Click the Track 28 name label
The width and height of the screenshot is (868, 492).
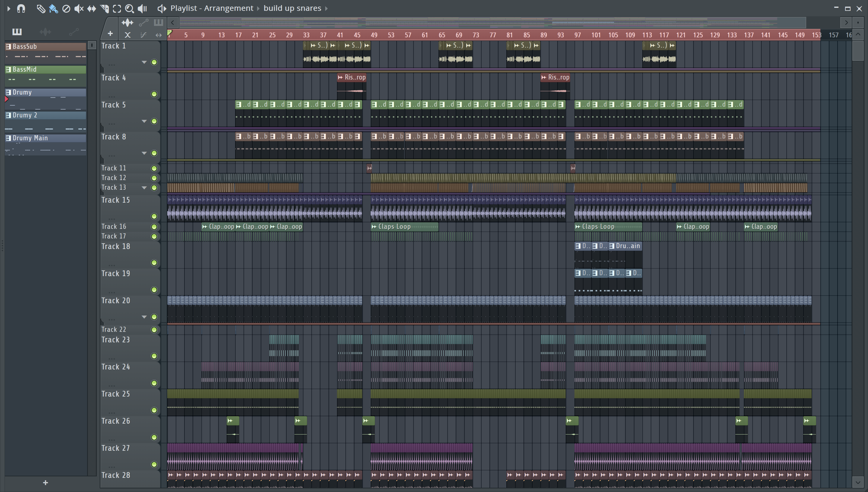coord(116,475)
